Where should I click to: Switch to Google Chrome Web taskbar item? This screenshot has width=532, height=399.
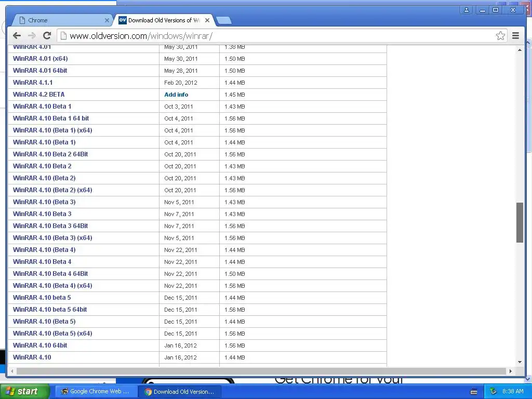click(x=96, y=392)
